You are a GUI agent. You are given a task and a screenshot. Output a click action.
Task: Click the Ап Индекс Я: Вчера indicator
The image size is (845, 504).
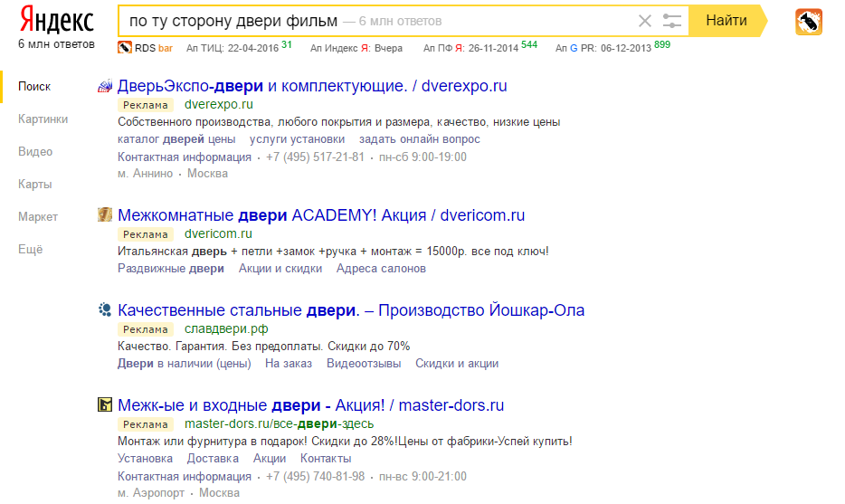[x=356, y=48]
